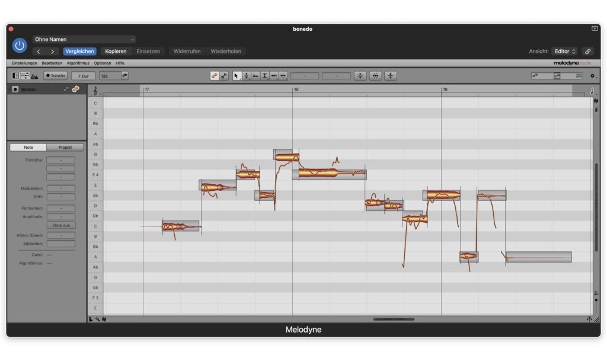Click bar 19 marker in ruler
Image resolution: width=607 pixels, height=364 pixels.
(x=445, y=90)
